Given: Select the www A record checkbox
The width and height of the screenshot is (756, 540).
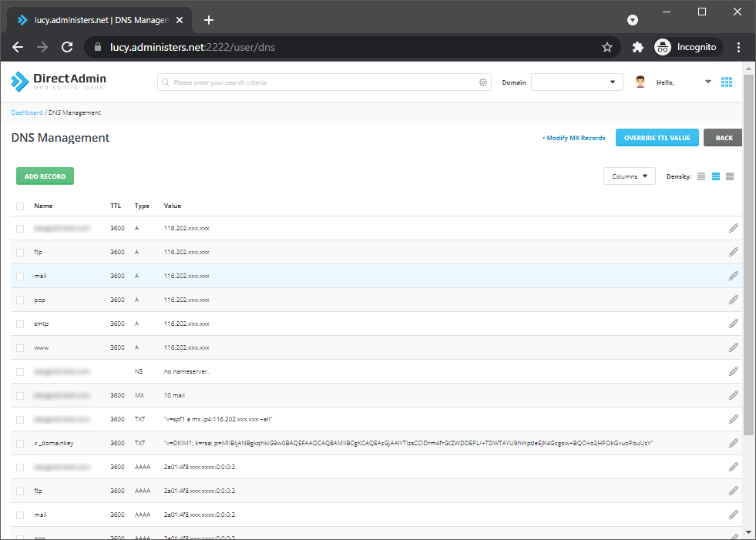Looking at the screenshot, I should [x=20, y=348].
